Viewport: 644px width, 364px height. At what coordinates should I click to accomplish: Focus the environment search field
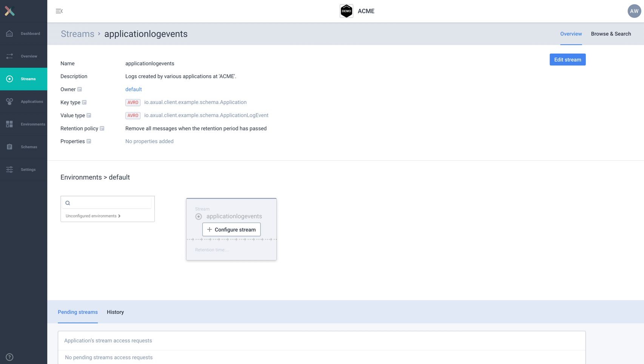point(108,203)
